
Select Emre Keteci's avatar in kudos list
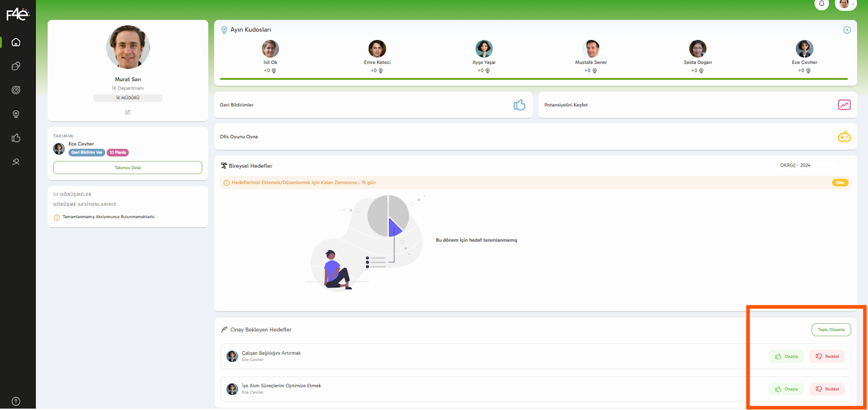click(x=377, y=49)
